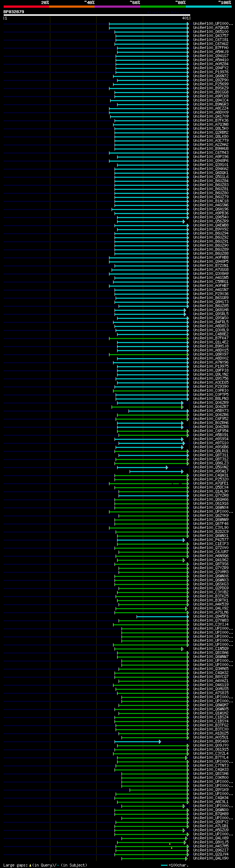235x868 pixels.
Task: Select hit label UniRef100_A4S7M5
Action: (211, 846)
